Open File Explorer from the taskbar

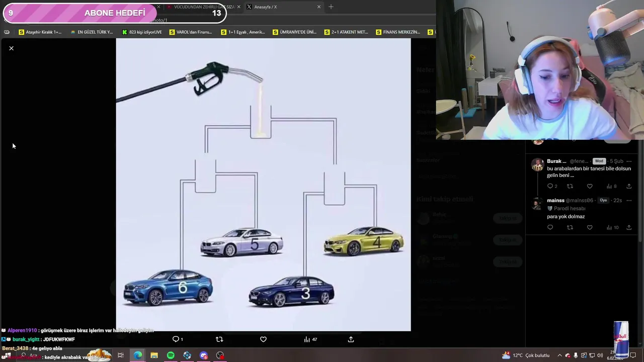(x=154, y=355)
